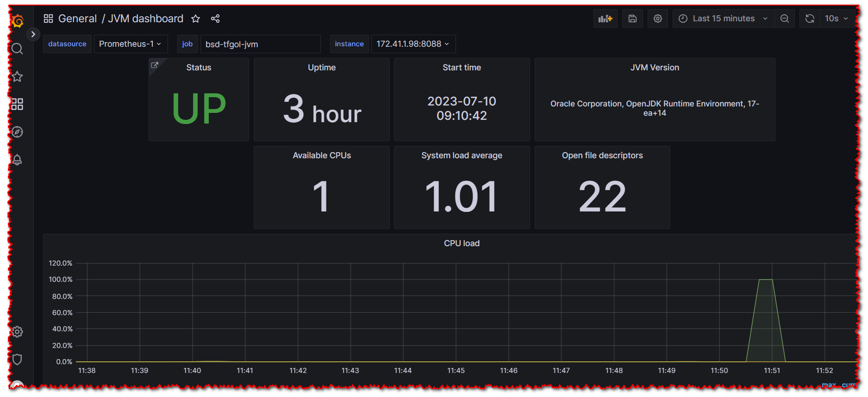
Task: Open the Dashboards sidebar icon
Action: point(17,104)
